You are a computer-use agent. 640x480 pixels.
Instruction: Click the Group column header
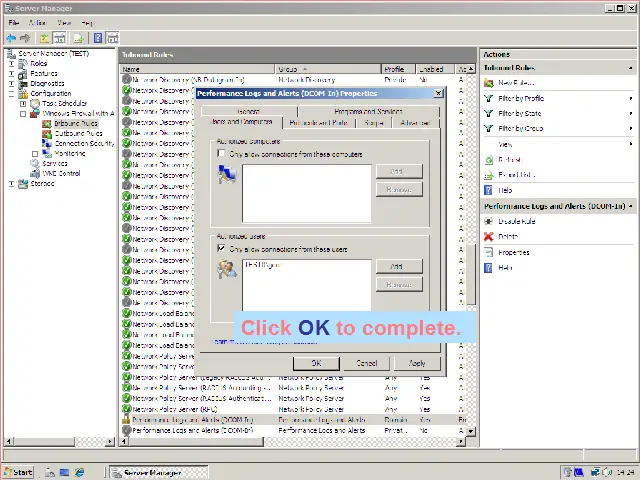[328, 69]
